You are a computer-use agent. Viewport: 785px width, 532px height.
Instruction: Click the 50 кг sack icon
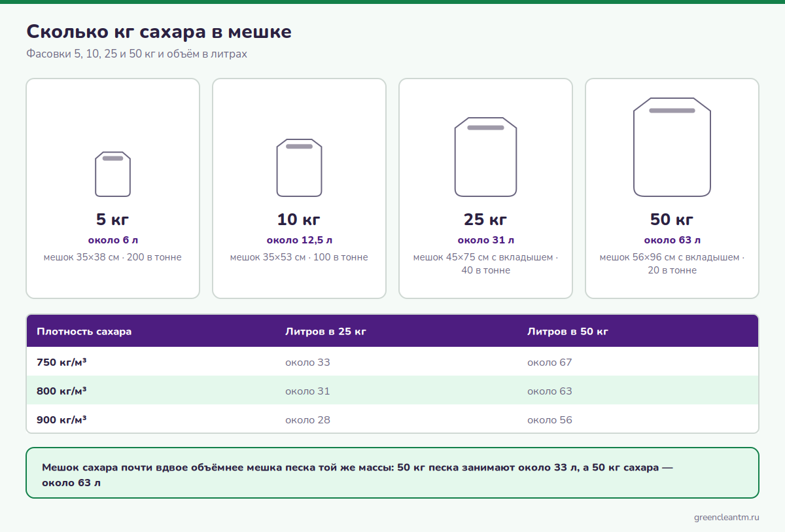pyautogui.click(x=672, y=147)
